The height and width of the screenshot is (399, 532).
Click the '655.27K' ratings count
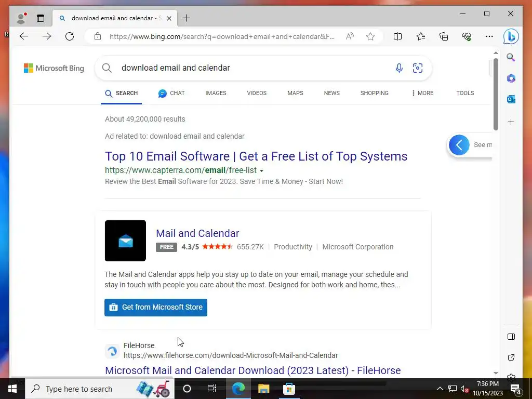[x=250, y=247]
